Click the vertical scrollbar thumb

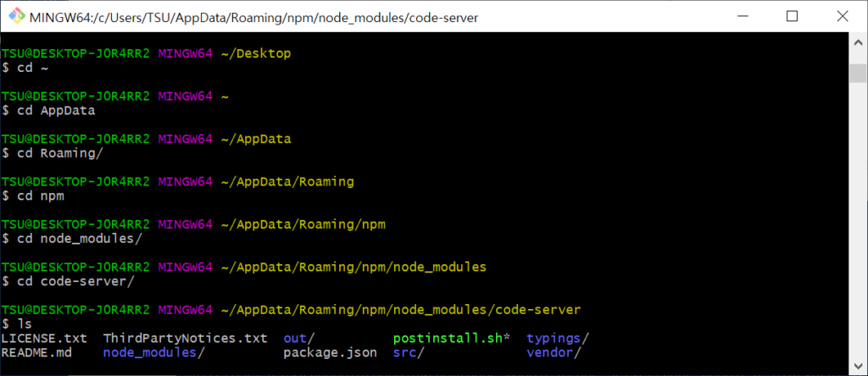coord(858,73)
